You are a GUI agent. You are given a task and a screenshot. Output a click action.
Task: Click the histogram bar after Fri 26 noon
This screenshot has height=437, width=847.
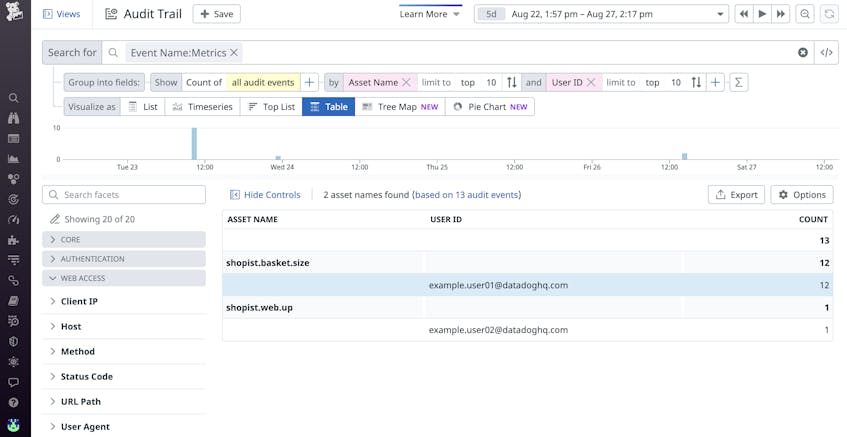point(684,157)
